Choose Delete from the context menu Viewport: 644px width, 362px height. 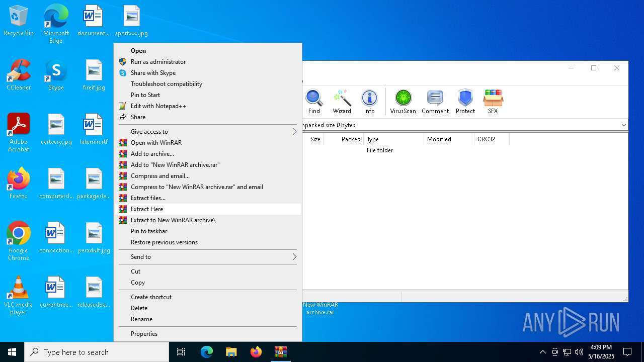pos(208,308)
